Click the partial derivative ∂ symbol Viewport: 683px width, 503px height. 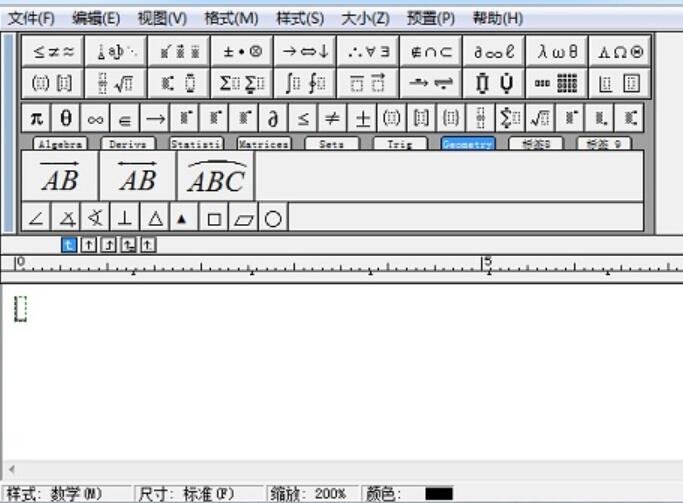click(x=273, y=119)
